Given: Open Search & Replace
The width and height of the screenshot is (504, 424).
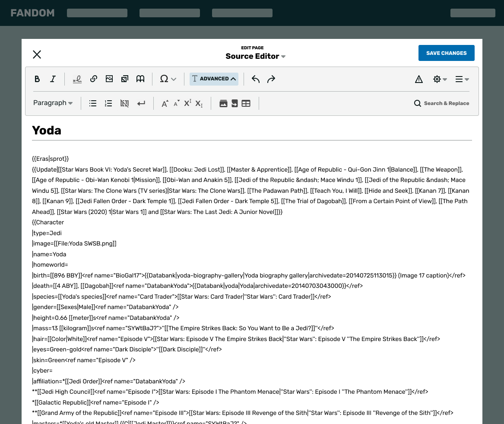Looking at the screenshot, I should [442, 103].
